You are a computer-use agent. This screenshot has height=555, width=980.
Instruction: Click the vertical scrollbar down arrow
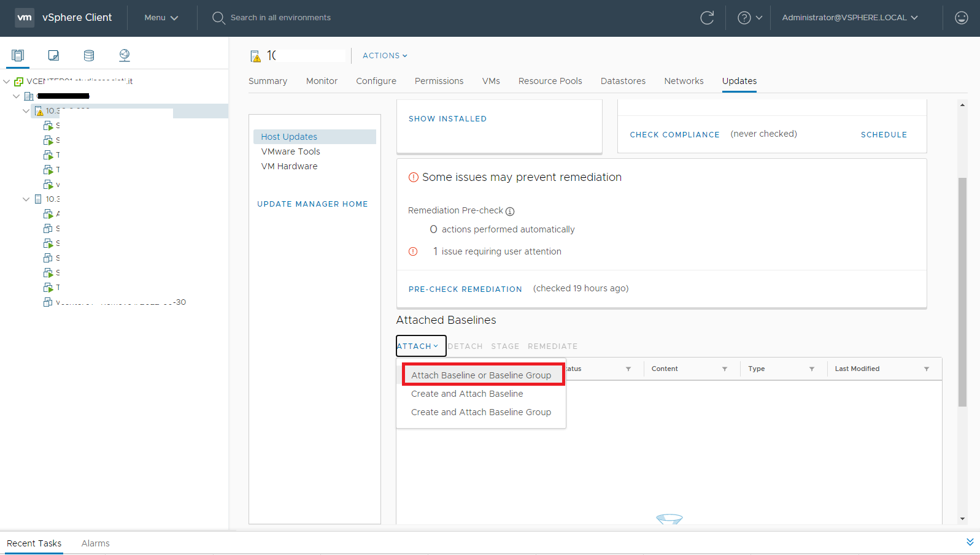coord(962,519)
